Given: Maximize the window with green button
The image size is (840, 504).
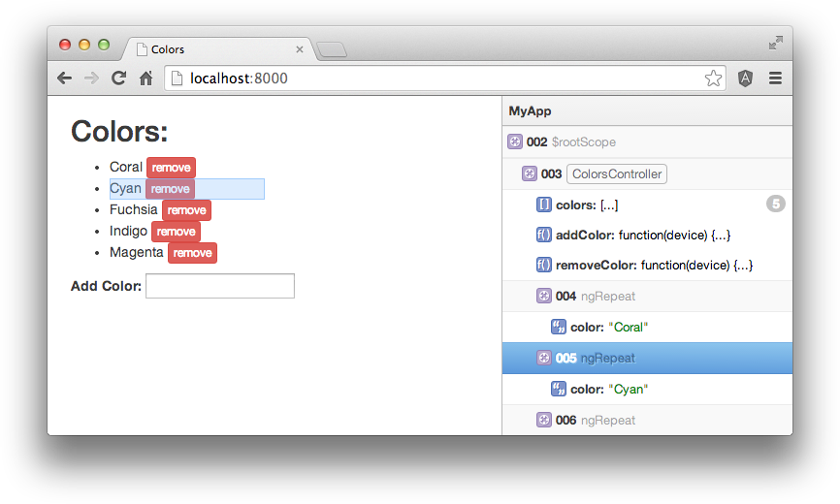Looking at the screenshot, I should pos(104,45).
